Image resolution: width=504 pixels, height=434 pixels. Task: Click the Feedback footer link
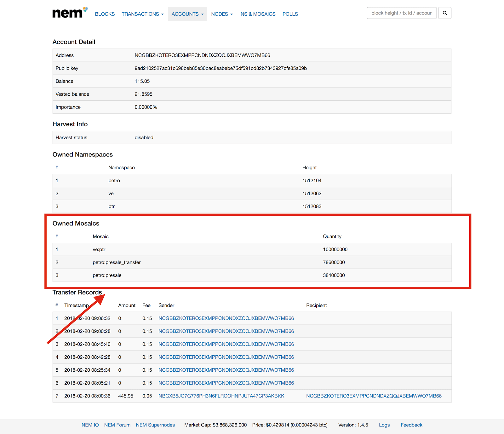tap(411, 425)
